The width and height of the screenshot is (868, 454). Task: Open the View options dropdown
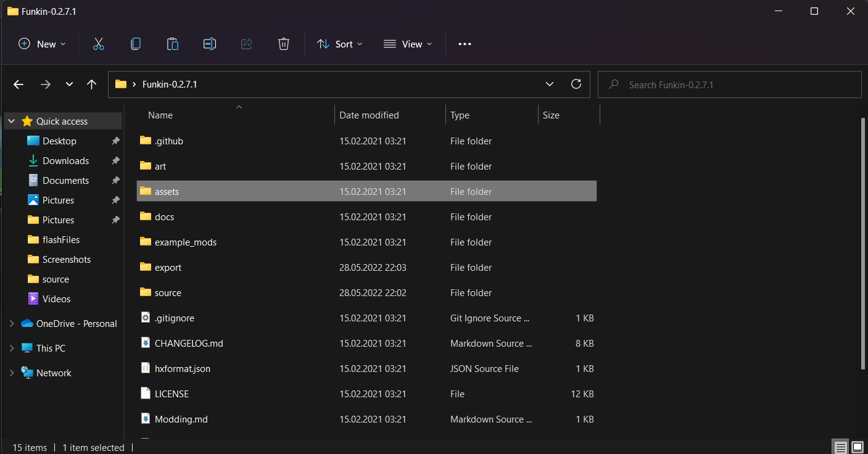coord(408,44)
